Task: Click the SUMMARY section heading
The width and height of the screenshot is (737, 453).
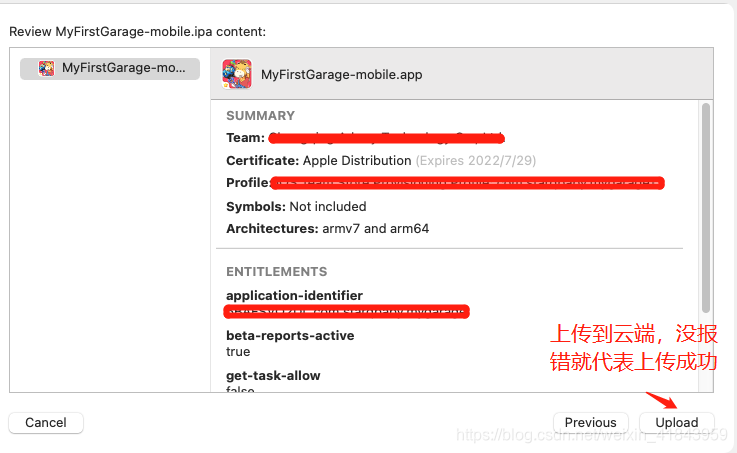Action: (x=260, y=116)
